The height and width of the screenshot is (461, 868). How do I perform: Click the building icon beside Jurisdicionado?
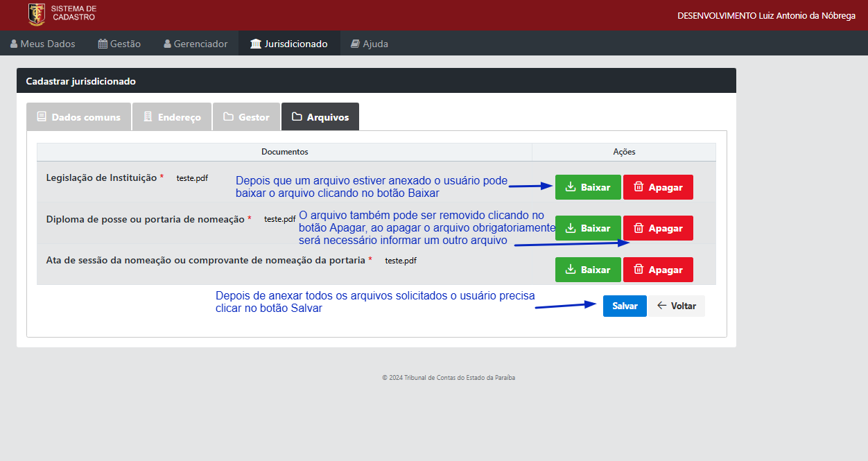(256, 44)
